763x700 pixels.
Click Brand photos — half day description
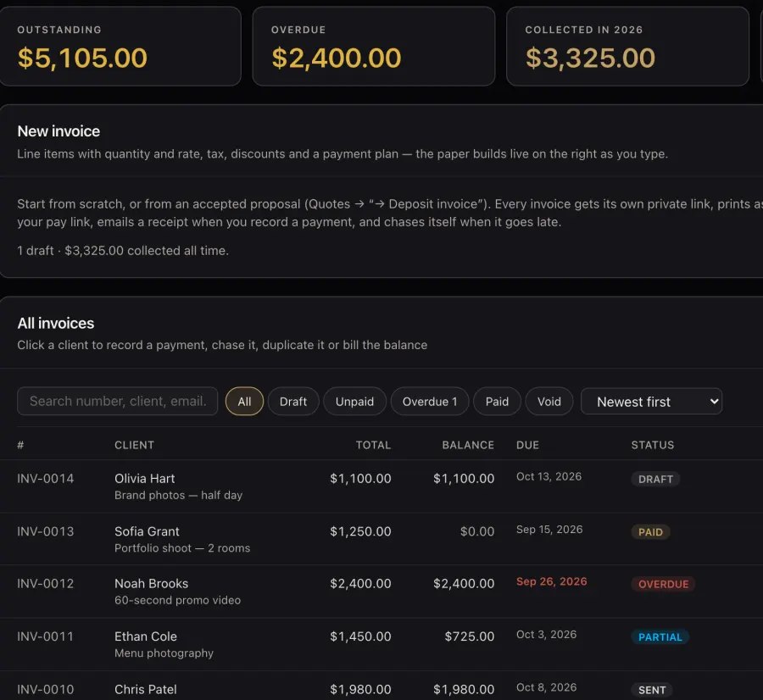point(178,495)
